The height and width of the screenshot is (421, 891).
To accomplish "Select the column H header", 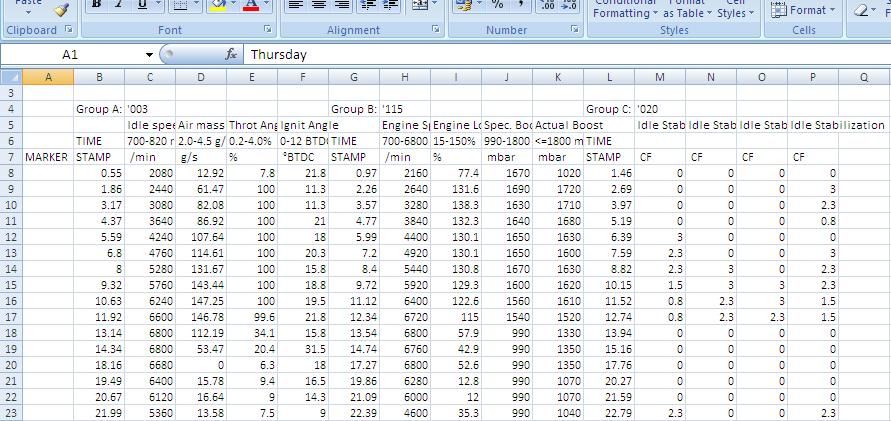I will [405, 77].
